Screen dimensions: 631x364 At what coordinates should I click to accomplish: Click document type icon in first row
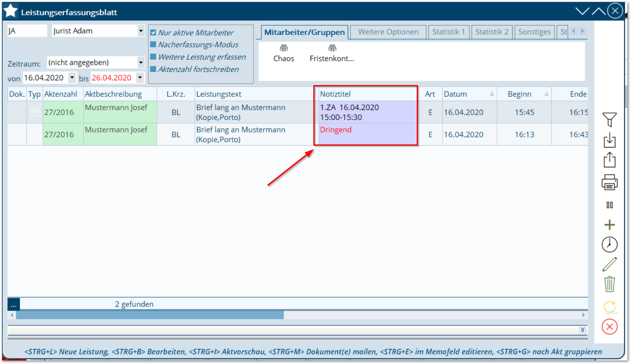click(x=35, y=112)
